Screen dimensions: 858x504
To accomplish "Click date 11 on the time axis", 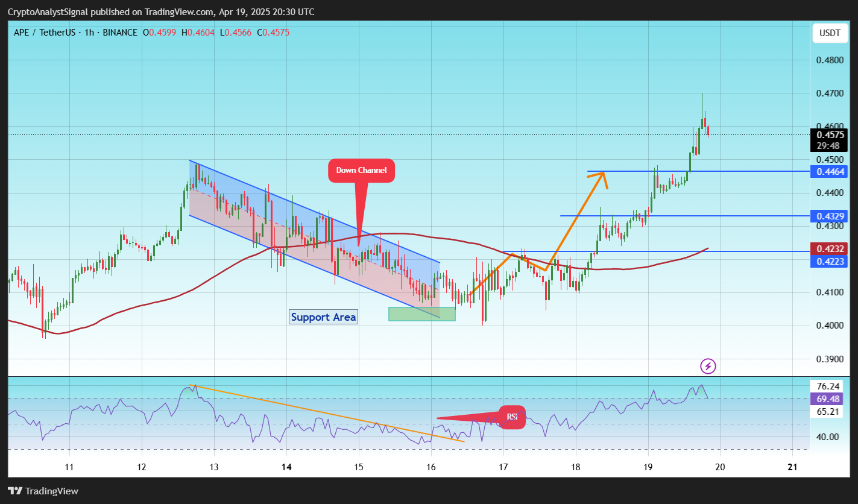I will 69,467.
